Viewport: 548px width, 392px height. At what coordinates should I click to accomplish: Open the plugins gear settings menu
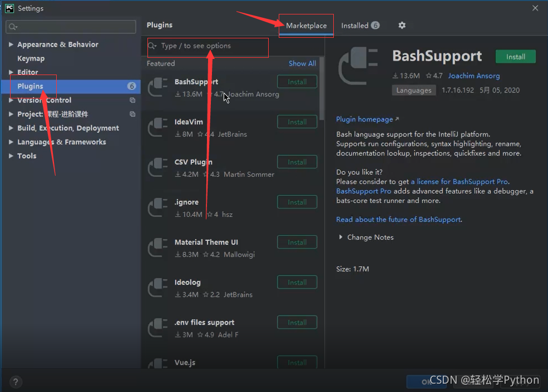[x=402, y=25]
